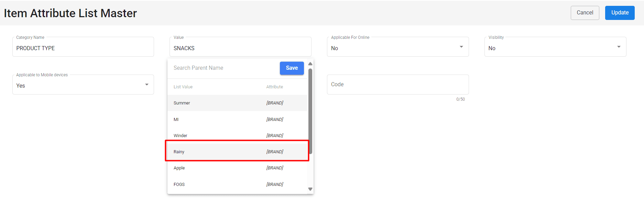Click the parent list scrollbar thumb
644x211 pixels.
coord(310,111)
